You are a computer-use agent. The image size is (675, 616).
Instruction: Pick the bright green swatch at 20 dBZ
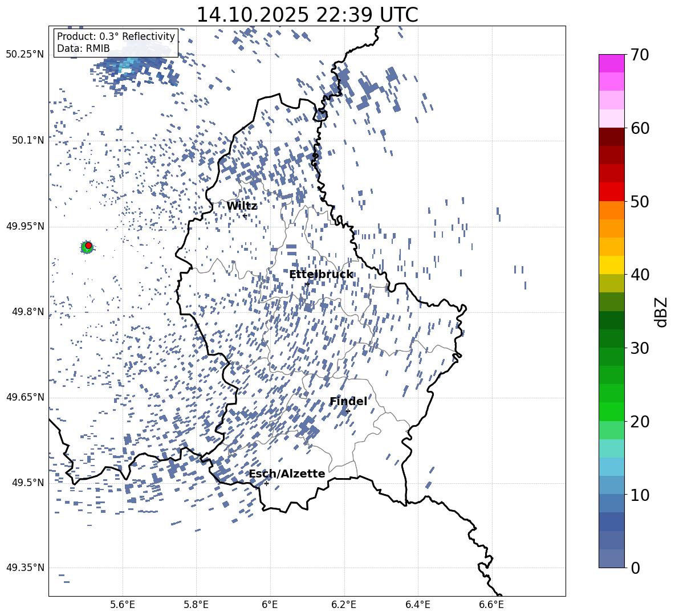(x=612, y=411)
